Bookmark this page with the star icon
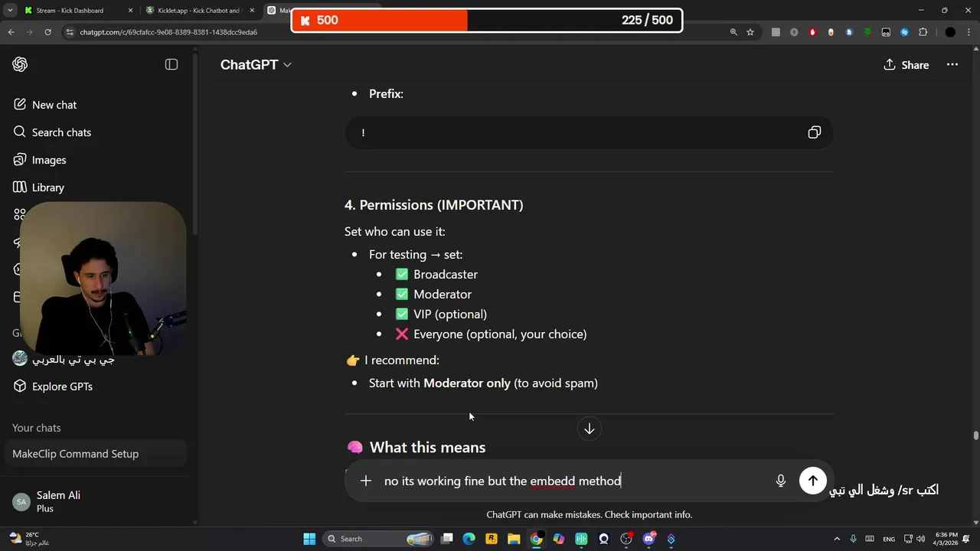 [750, 32]
